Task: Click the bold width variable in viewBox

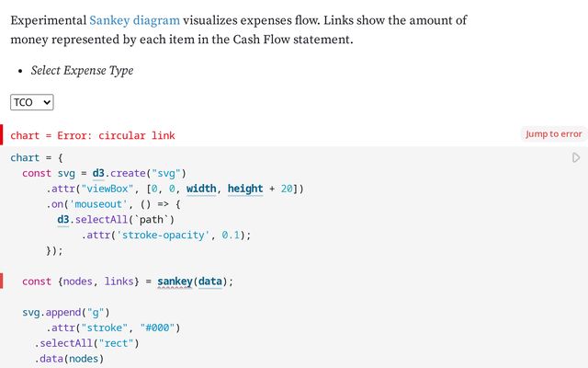Action: (201, 189)
